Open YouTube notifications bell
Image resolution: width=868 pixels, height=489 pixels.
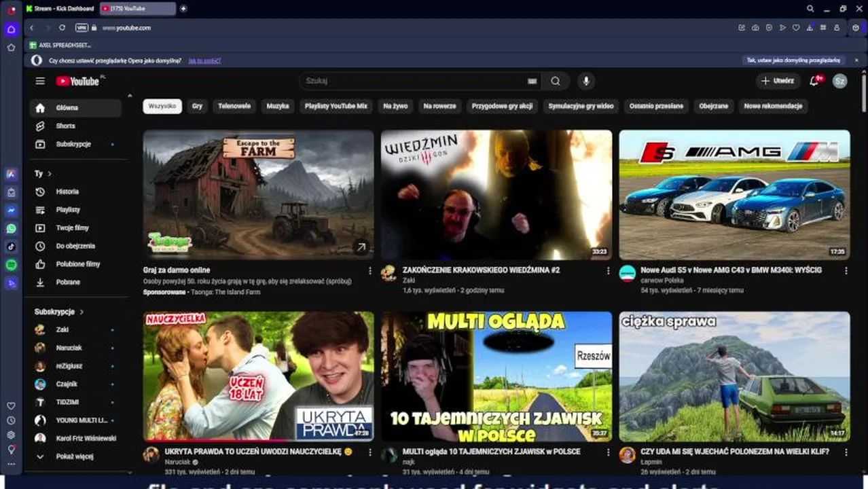coord(814,81)
